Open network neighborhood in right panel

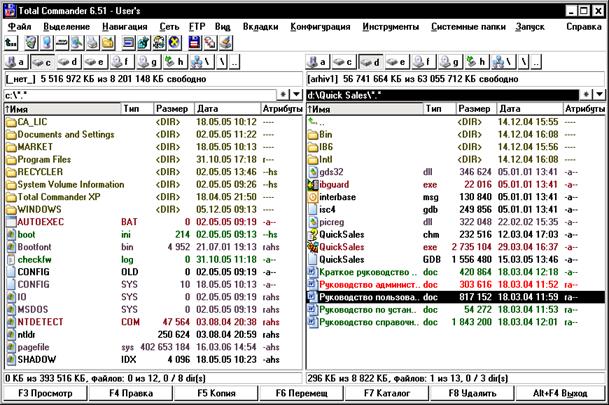[503, 62]
